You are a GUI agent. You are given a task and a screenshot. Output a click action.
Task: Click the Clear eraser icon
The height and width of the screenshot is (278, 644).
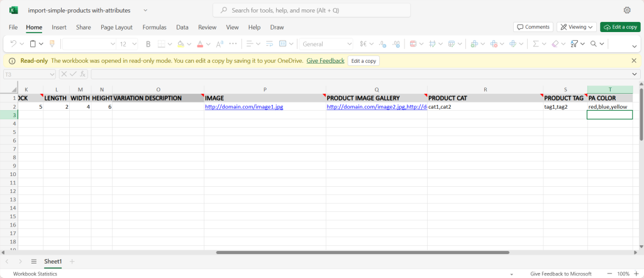(x=555, y=44)
